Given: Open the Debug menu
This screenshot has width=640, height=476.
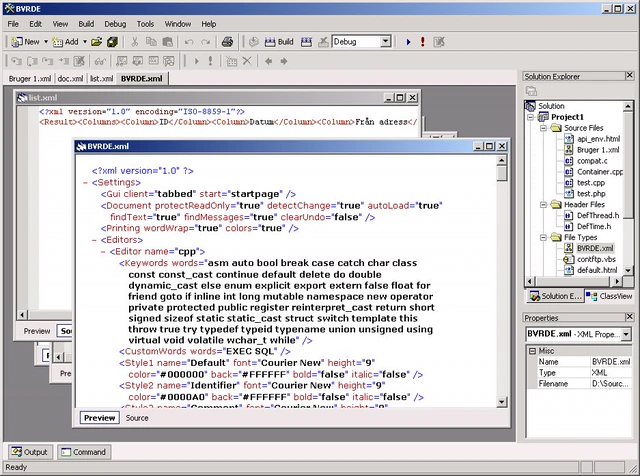Looking at the screenshot, I should coord(115,24).
